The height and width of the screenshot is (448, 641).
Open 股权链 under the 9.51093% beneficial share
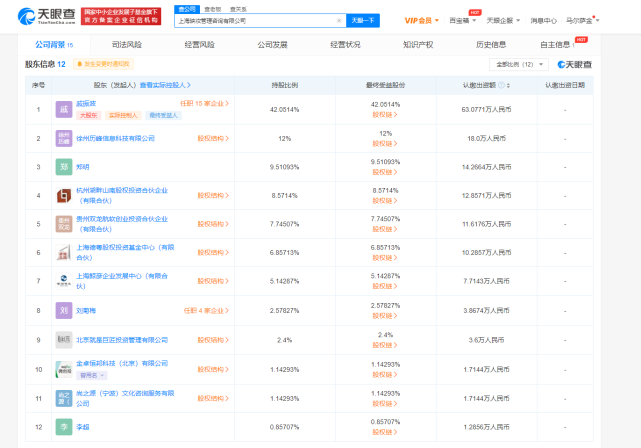point(385,172)
